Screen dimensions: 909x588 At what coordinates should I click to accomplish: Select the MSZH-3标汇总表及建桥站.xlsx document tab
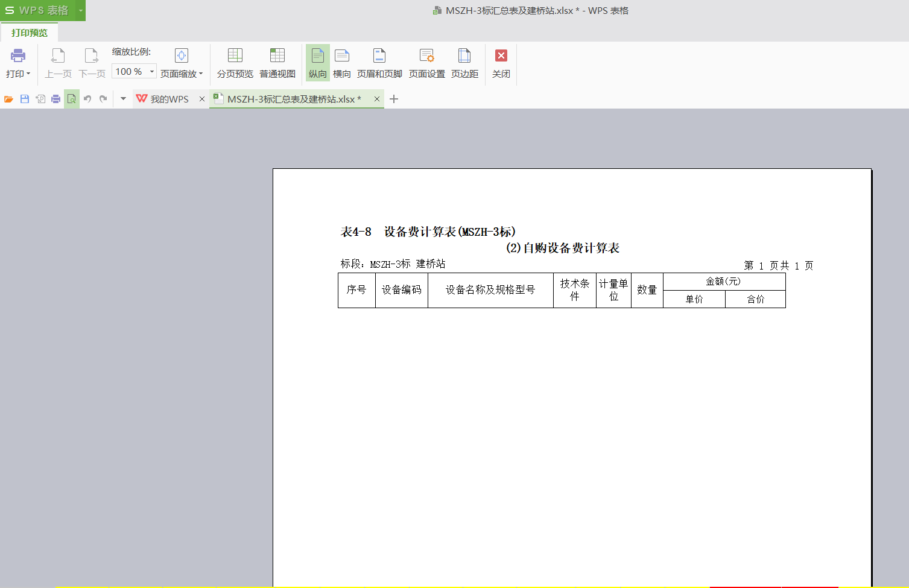pyautogui.click(x=294, y=99)
